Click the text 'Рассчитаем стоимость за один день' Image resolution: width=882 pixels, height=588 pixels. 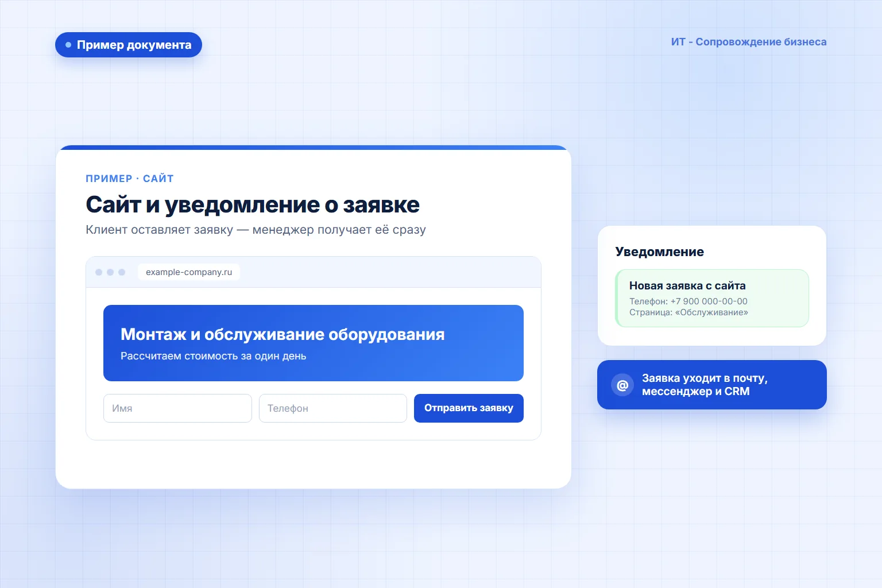point(213,356)
